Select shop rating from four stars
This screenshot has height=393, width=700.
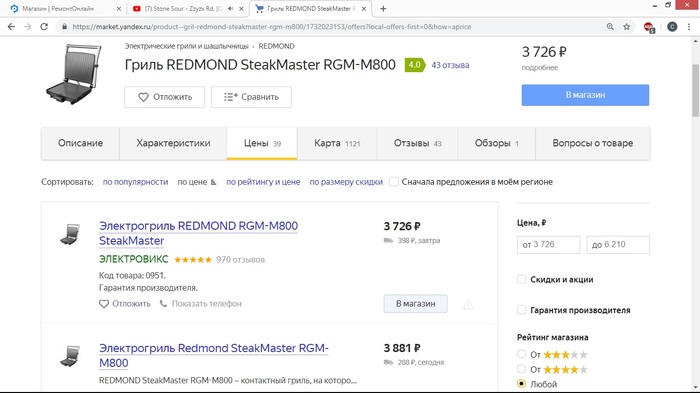pyautogui.click(x=521, y=369)
